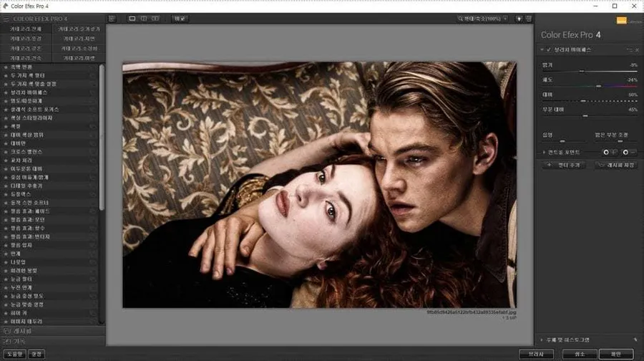Expand the 기록 history section

pos(52,341)
